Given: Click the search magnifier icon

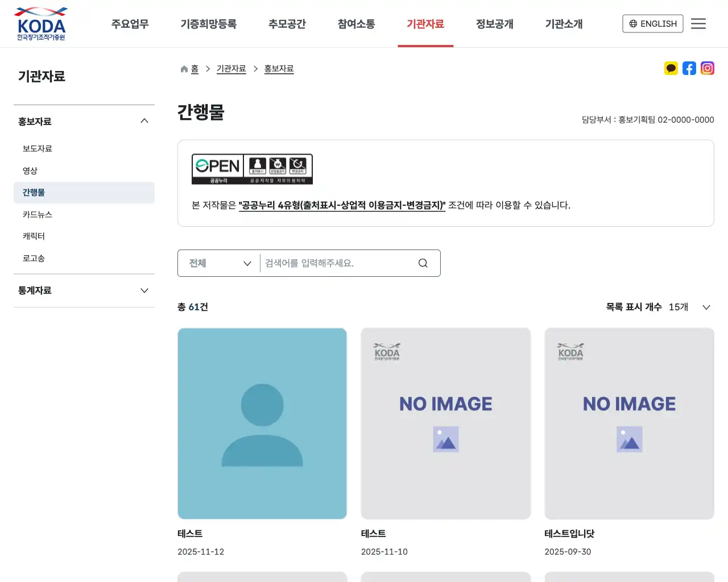Looking at the screenshot, I should click(423, 263).
